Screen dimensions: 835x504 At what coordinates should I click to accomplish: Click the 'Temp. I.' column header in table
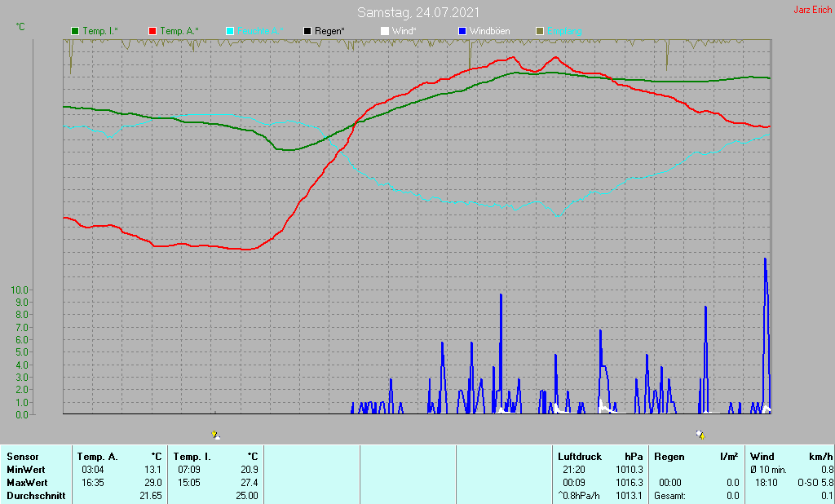click(192, 457)
